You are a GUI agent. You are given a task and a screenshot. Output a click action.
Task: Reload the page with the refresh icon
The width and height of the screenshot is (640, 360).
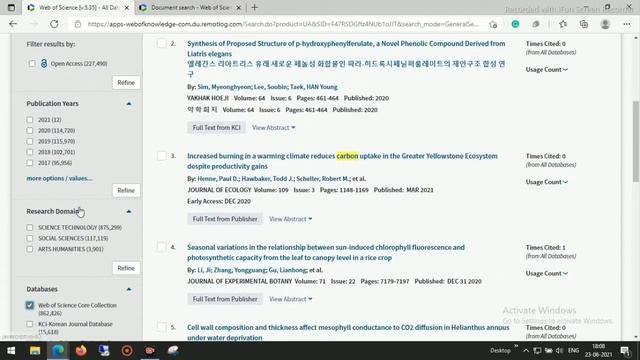click(x=54, y=24)
